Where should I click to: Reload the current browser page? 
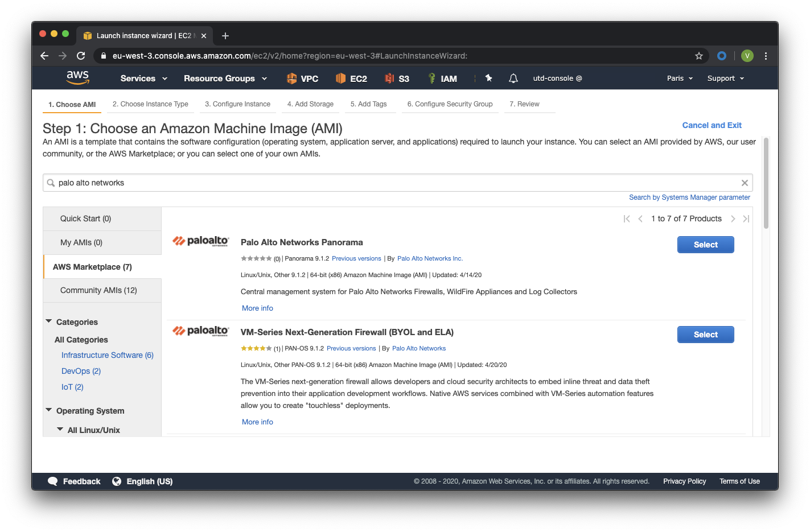81,56
